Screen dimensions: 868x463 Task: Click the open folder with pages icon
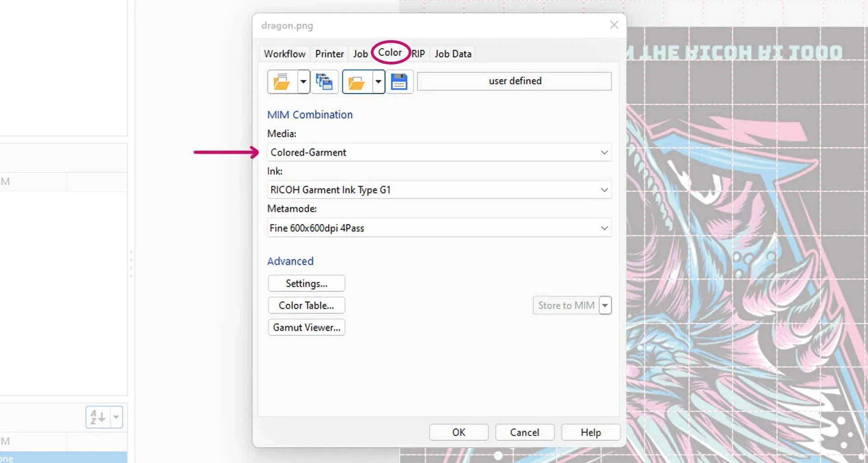282,82
